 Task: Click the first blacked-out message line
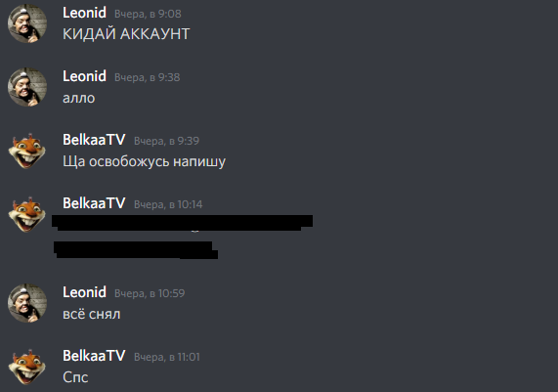[x=182, y=223]
